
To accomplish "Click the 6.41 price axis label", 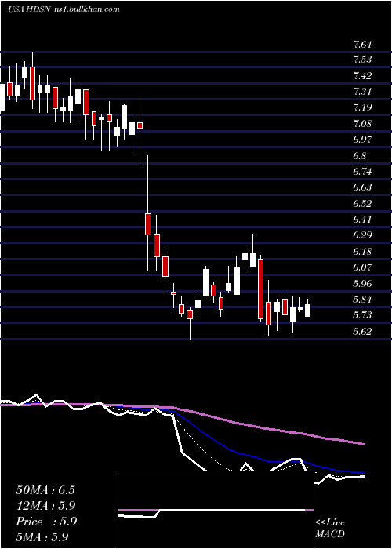I will (362, 220).
